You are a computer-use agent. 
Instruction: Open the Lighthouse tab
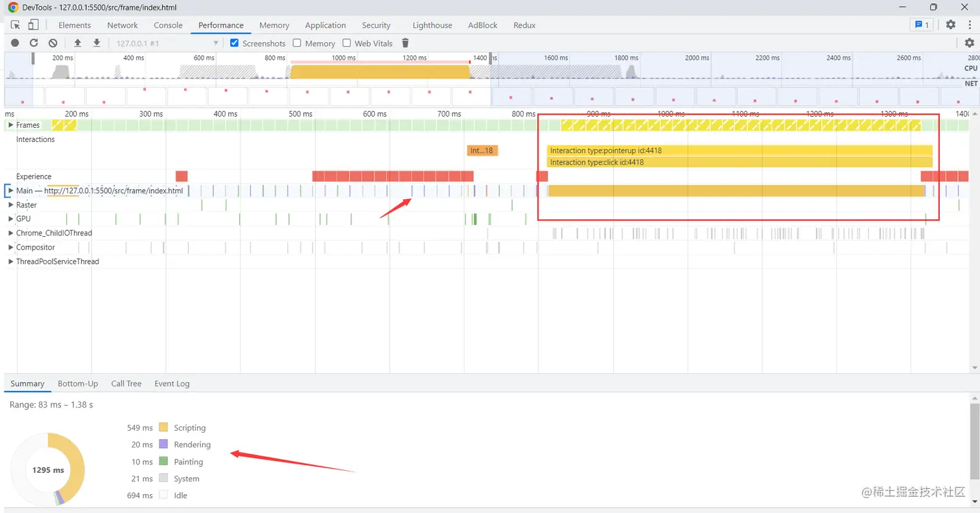432,25
